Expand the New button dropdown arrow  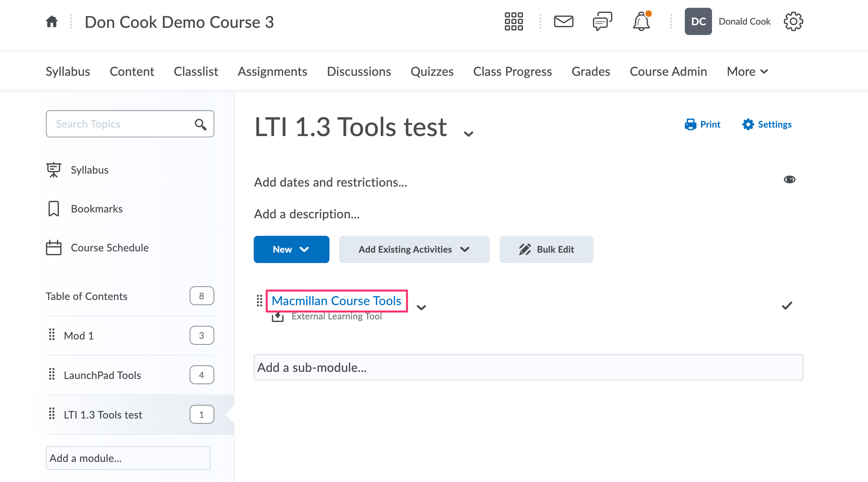point(305,249)
